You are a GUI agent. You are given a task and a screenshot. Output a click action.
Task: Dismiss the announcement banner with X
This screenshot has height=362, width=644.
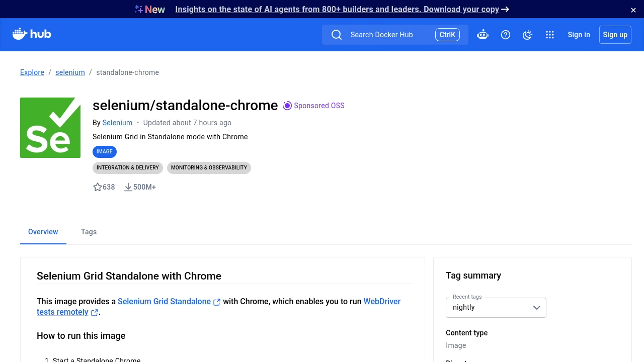click(633, 10)
